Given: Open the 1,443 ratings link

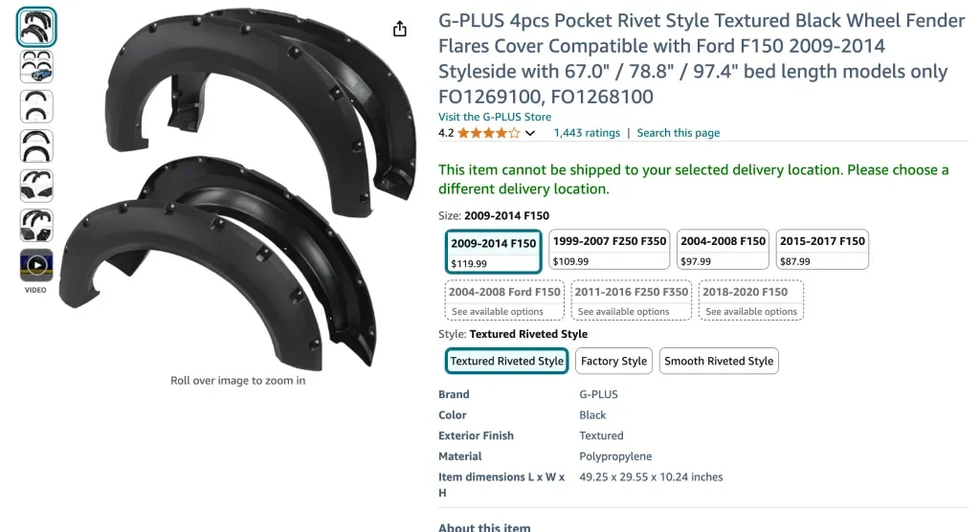Looking at the screenshot, I should (587, 133).
